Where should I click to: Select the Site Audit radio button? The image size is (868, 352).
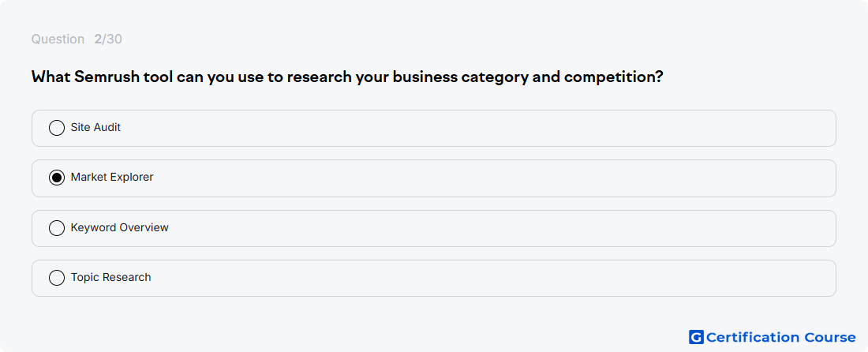point(57,128)
